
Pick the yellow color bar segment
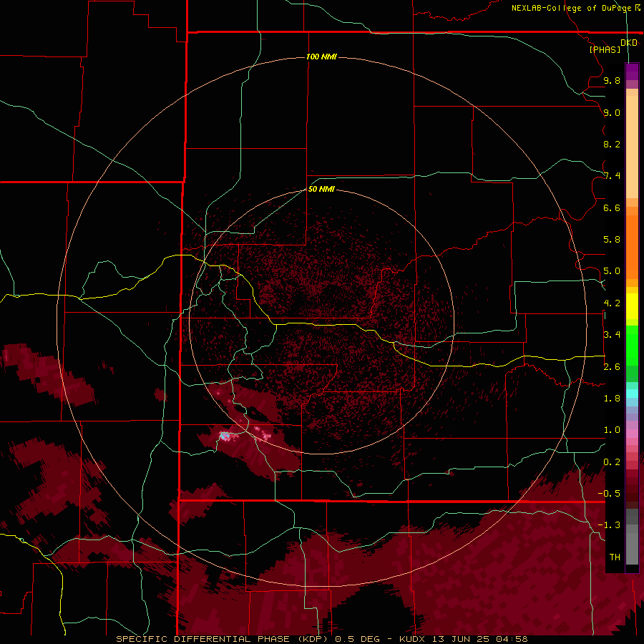coord(632,306)
